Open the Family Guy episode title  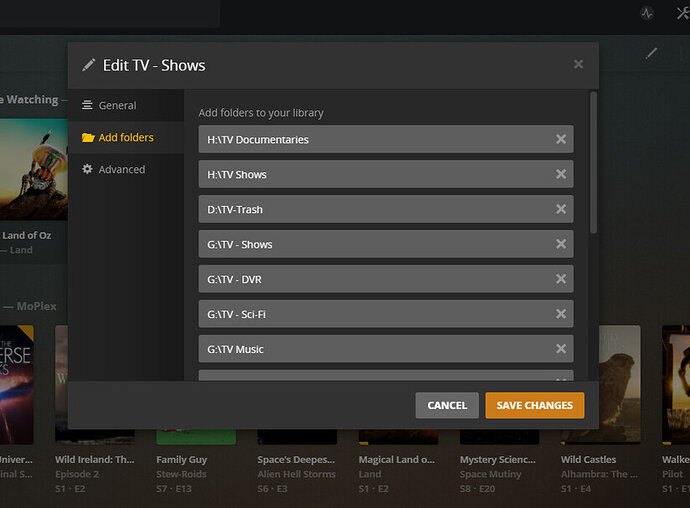tap(181, 460)
